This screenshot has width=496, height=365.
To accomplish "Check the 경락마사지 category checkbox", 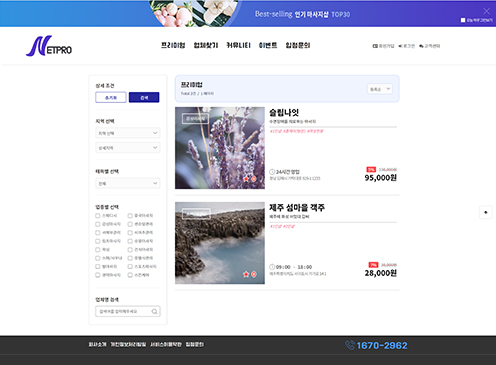I will click(98, 275).
